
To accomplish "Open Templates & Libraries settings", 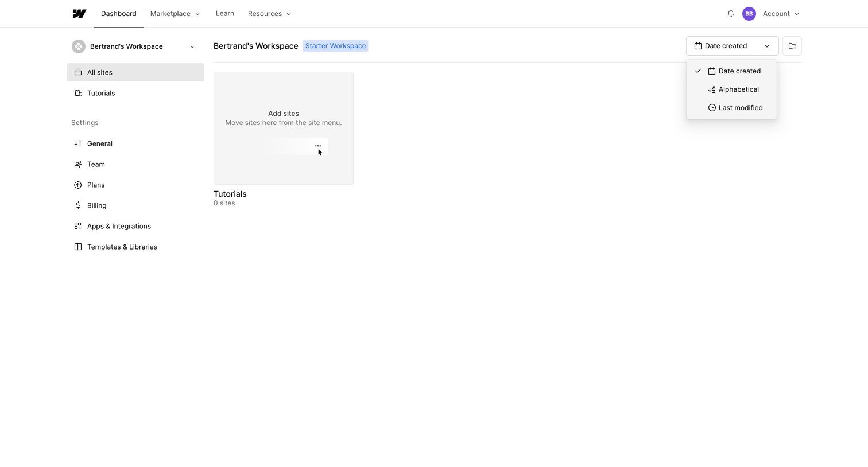I will [x=135, y=247].
